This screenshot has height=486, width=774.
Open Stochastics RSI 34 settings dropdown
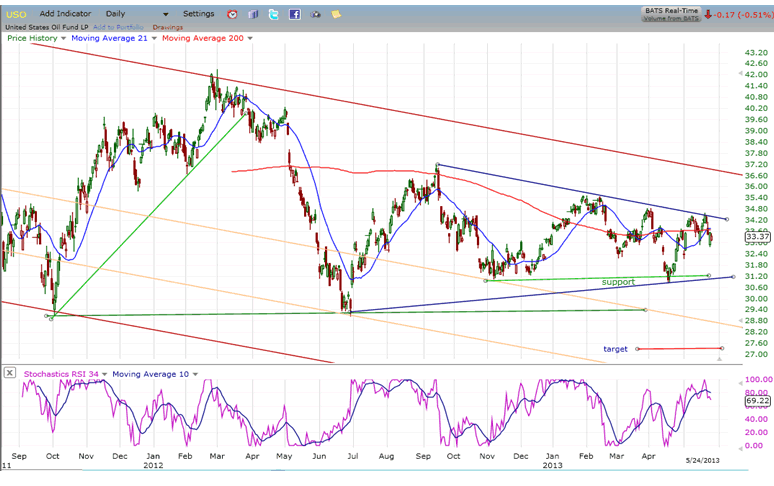(102, 374)
